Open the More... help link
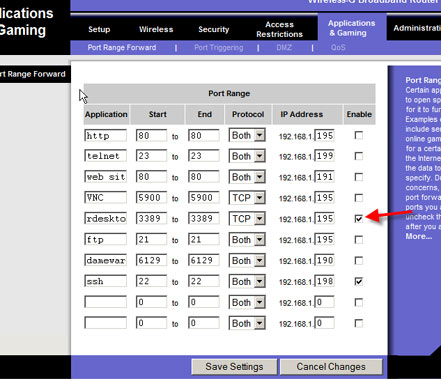The image size is (441, 381). click(x=419, y=236)
